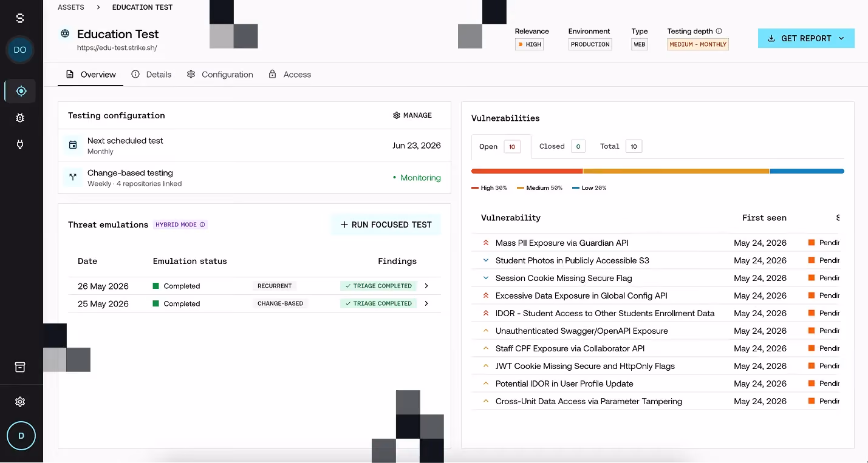868x463 pixels.
Task: Click the calendar icon for Next scheduled test
Action: 73,145
